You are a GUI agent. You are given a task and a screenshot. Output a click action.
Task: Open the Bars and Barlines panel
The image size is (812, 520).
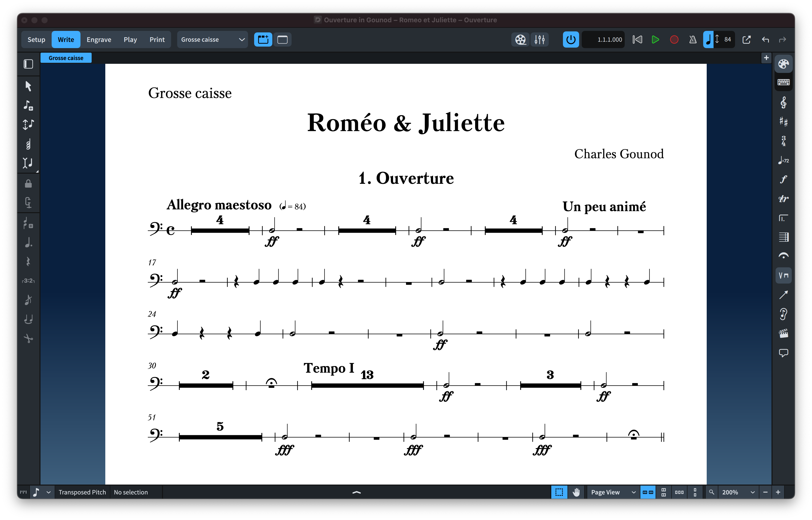pyautogui.click(x=783, y=237)
